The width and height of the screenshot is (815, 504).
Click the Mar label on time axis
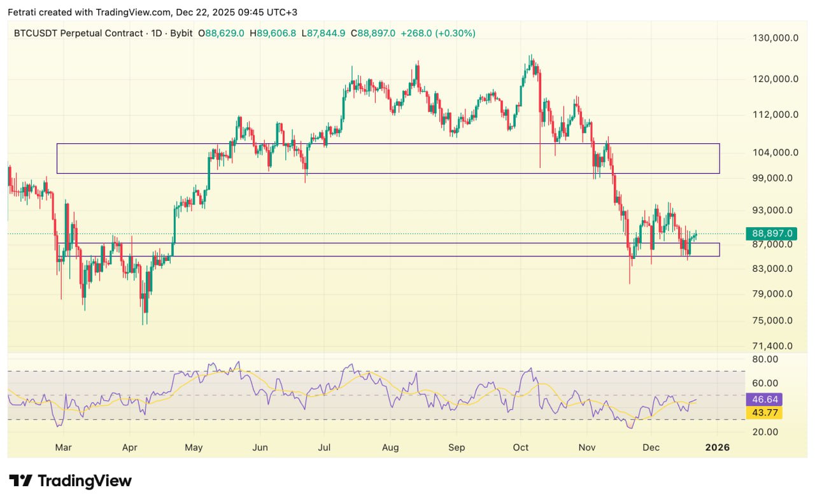coord(63,447)
